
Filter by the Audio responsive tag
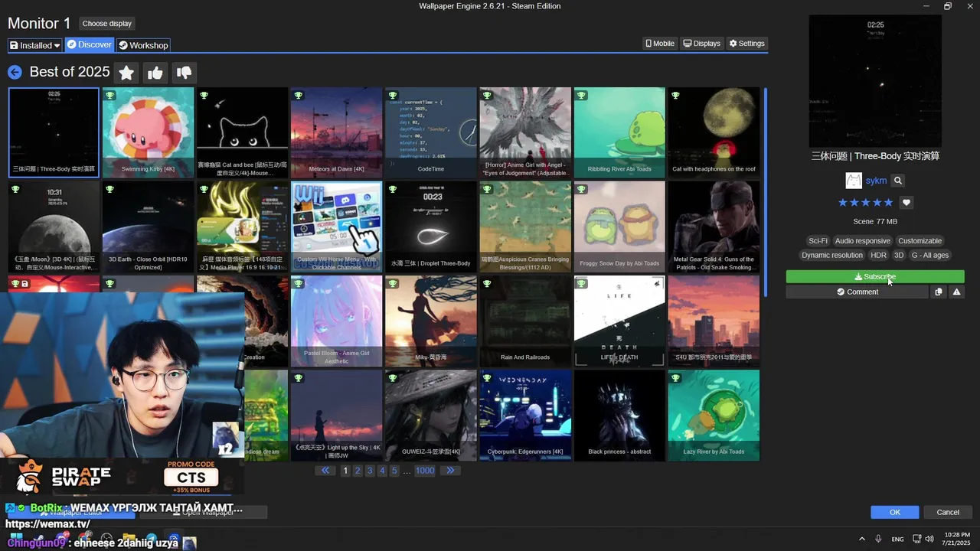point(862,241)
